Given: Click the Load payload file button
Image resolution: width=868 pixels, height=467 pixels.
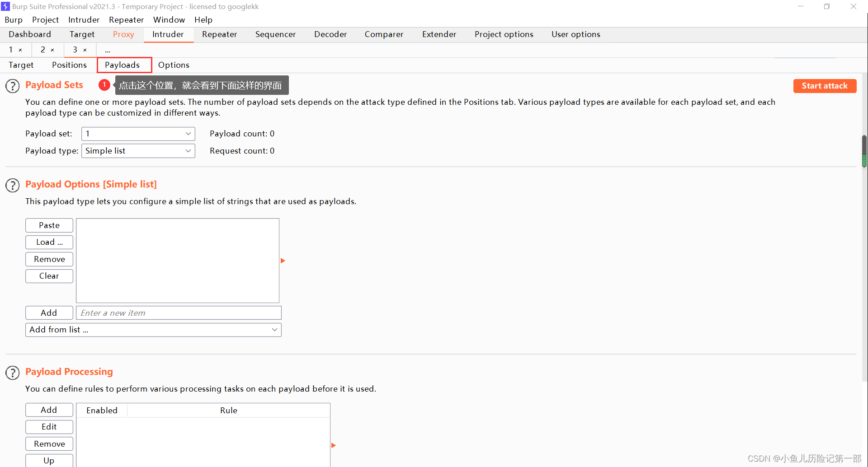Looking at the screenshot, I should click(49, 242).
